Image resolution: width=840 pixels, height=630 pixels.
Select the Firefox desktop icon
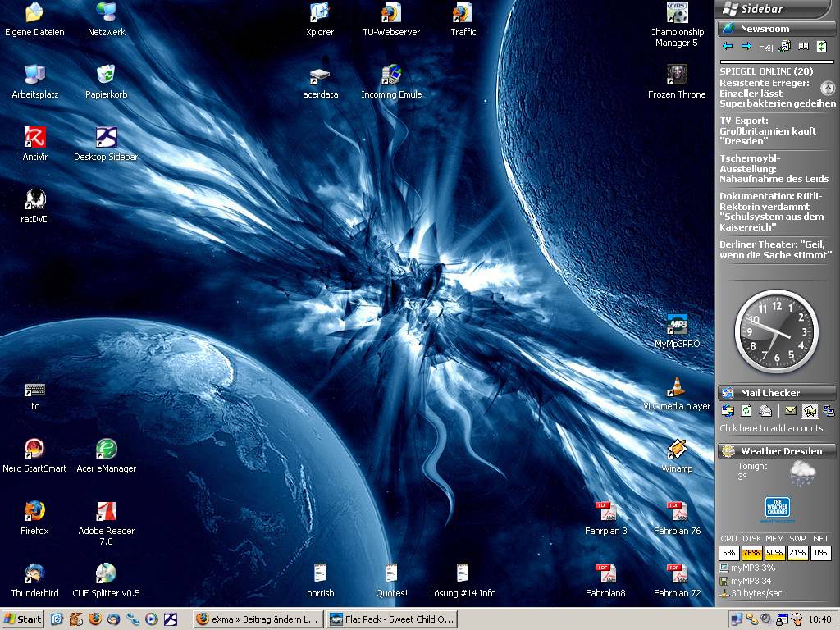coord(34,518)
